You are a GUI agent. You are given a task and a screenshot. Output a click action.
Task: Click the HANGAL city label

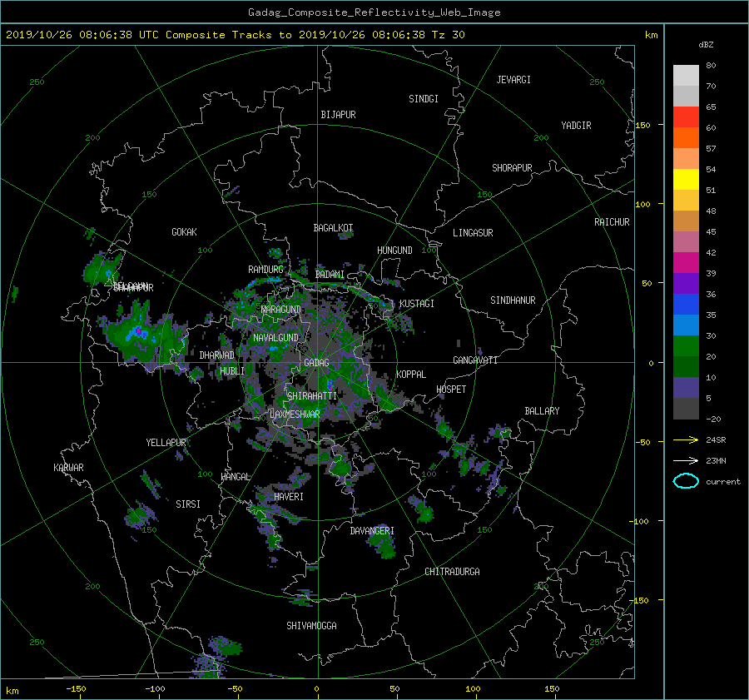point(236,477)
